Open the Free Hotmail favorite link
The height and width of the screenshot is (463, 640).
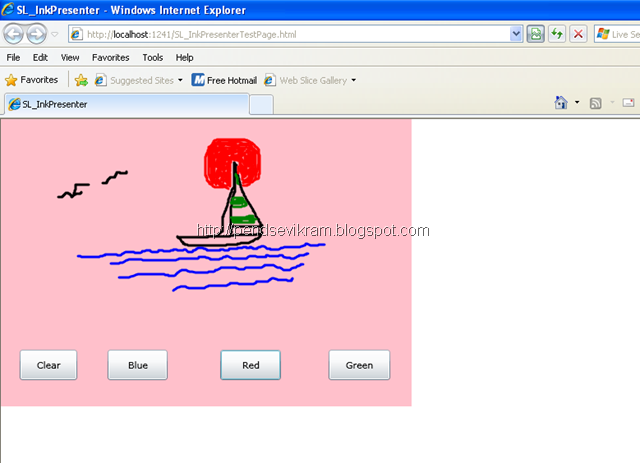click(224, 80)
